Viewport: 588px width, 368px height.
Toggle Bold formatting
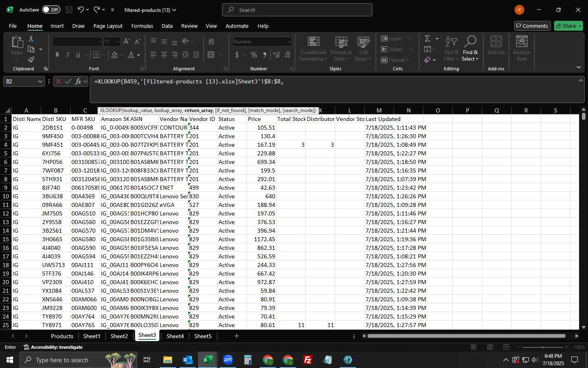[57, 55]
